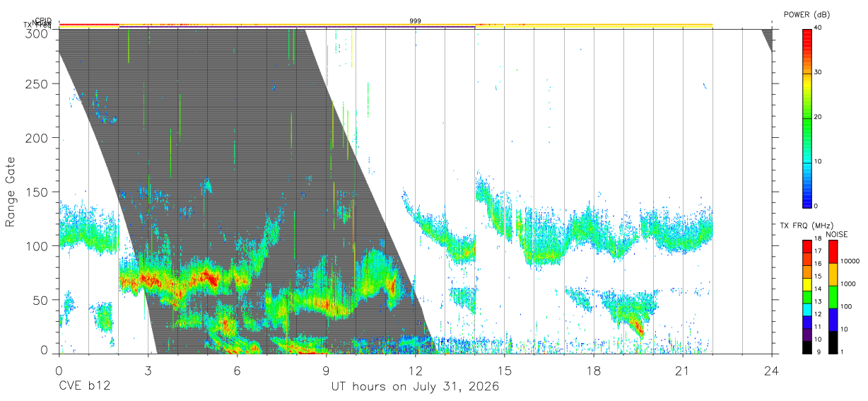Viewport: 868px width, 401px height.
Task: Click the "0" tick on the POWER scale
Action: [x=817, y=206]
